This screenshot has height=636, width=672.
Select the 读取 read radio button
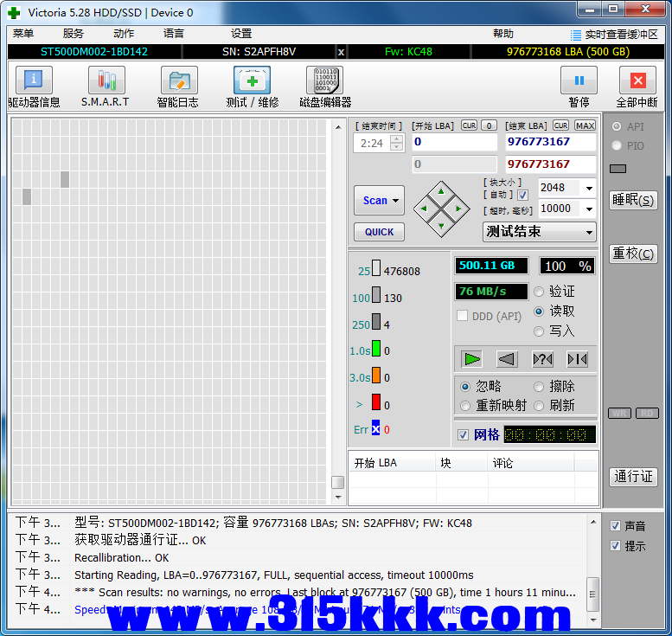coord(539,312)
